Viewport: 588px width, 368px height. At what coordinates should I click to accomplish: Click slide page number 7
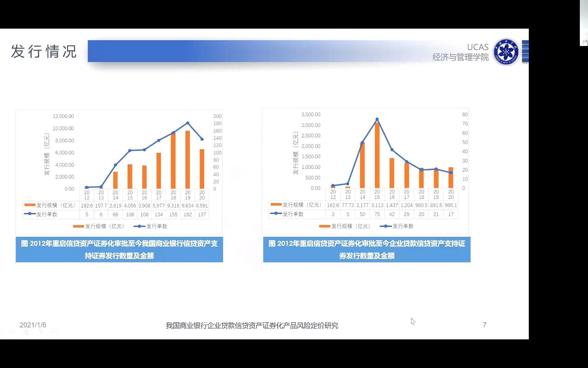click(485, 325)
